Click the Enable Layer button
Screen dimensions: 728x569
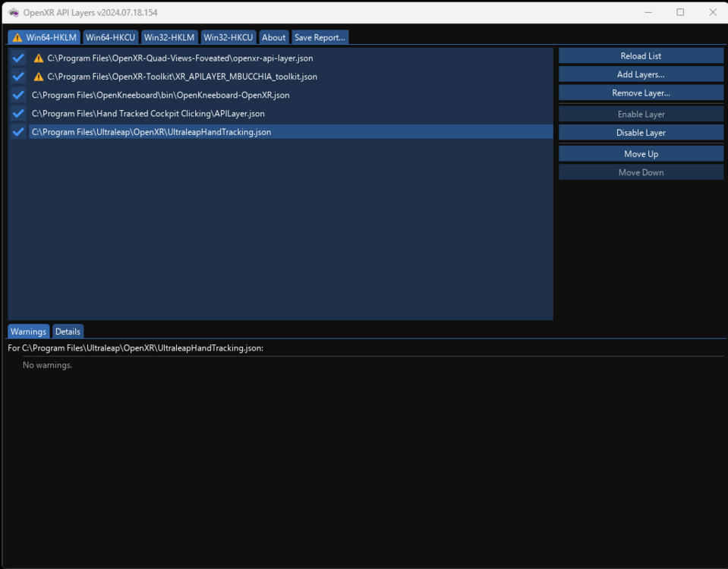coord(641,114)
